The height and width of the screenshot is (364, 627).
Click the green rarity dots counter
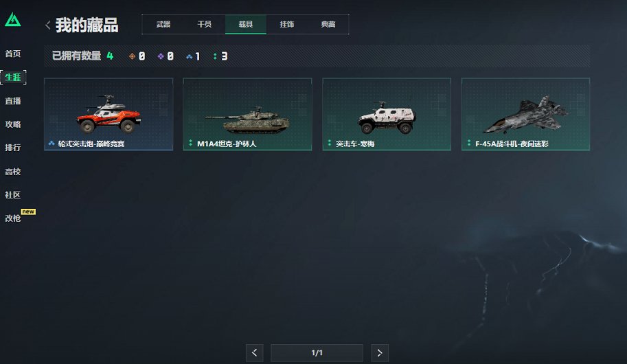click(x=220, y=56)
